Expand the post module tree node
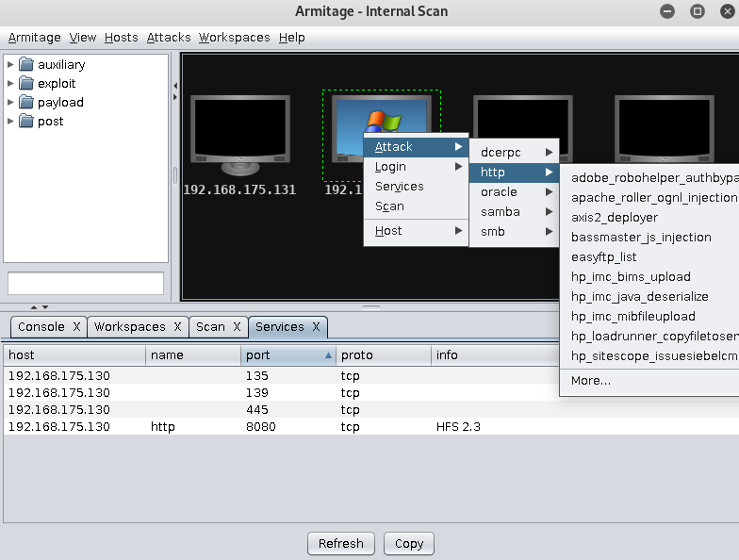The width and height of the screenshot is (739, 560). coord(10,121)
